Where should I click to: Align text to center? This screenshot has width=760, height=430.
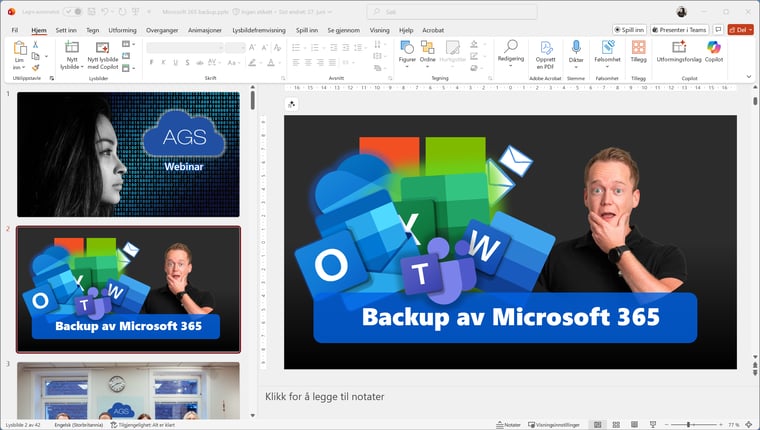tap(308, 63)
